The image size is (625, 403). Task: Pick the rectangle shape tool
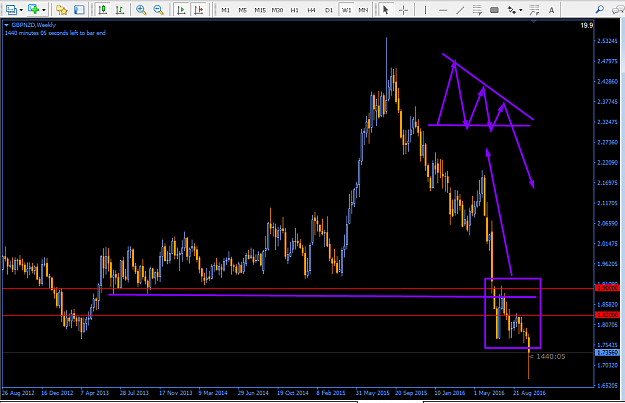(494, 10)
